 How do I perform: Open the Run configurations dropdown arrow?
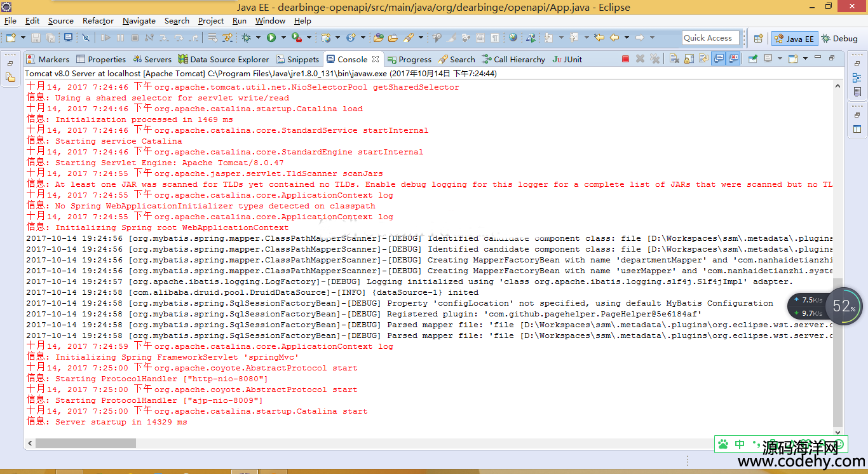pos(283,37)
